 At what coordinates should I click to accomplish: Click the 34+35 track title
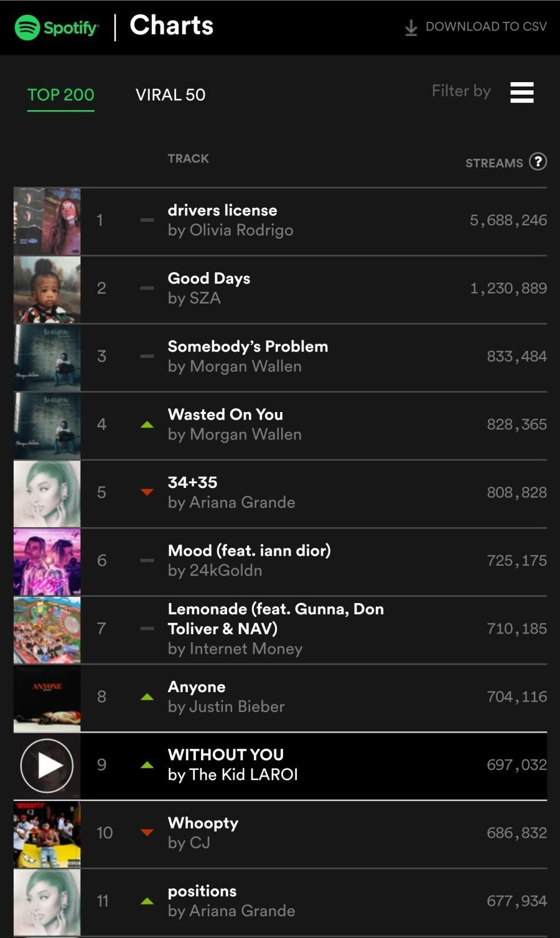tap(192, 482)
